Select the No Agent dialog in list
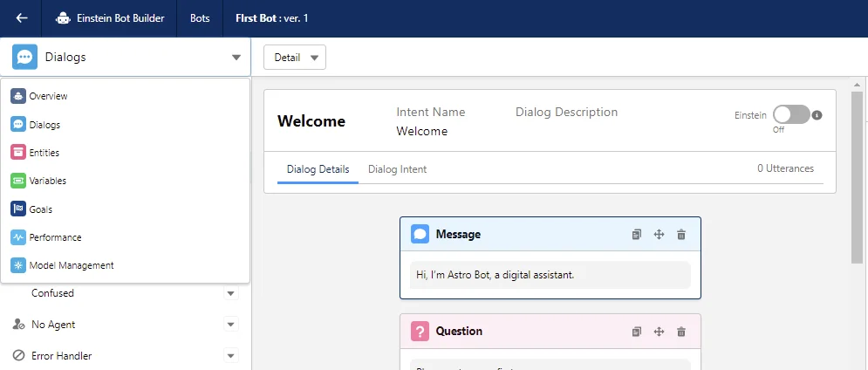Screen dimensions: 868x370 pos(53,325)
